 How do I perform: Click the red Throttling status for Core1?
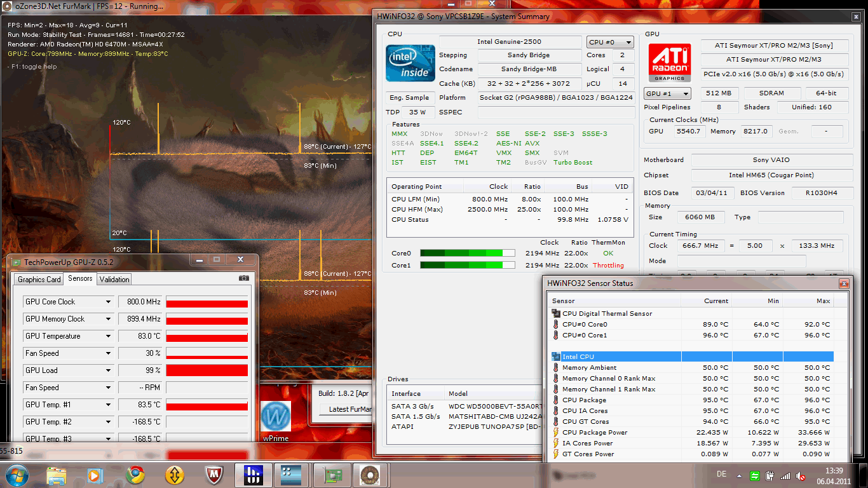coord(608,266)
